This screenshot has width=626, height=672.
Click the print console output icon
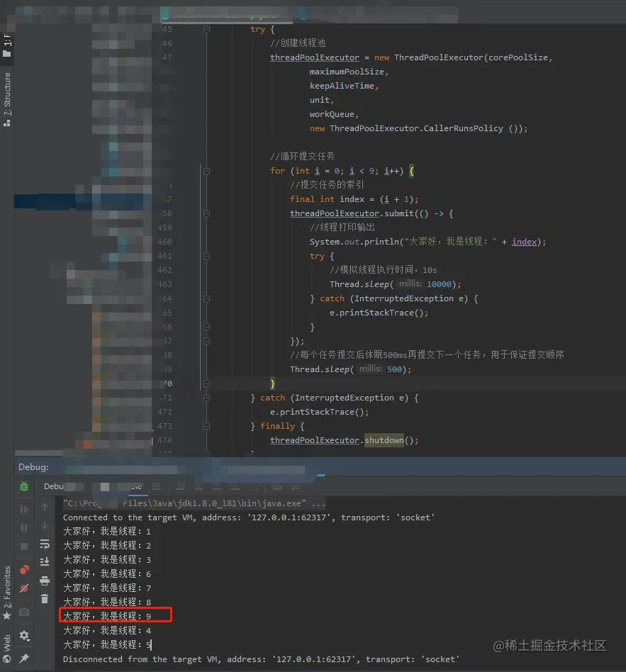[x=45, y=581]
